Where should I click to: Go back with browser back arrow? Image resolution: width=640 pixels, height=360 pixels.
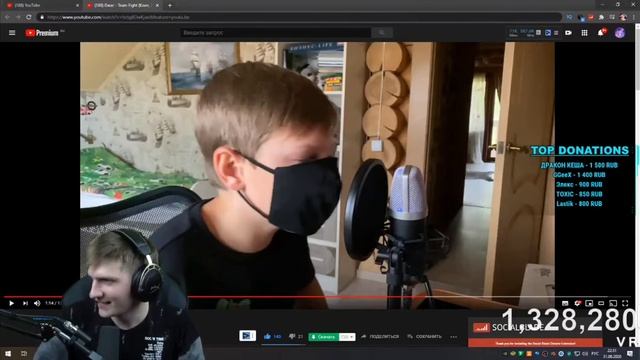[7, 17]
